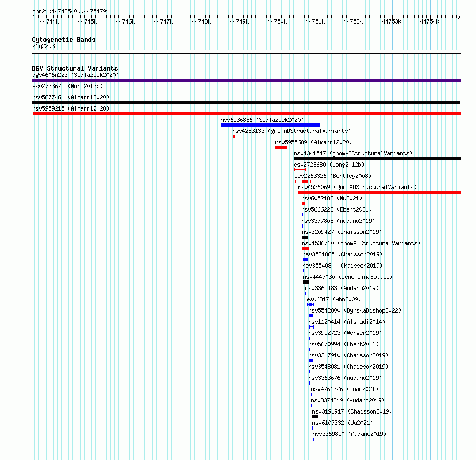Open nsv3531885 (Chaisson2019) label
The height and width of the screenshot is (460, 476).
coord(342,254)
